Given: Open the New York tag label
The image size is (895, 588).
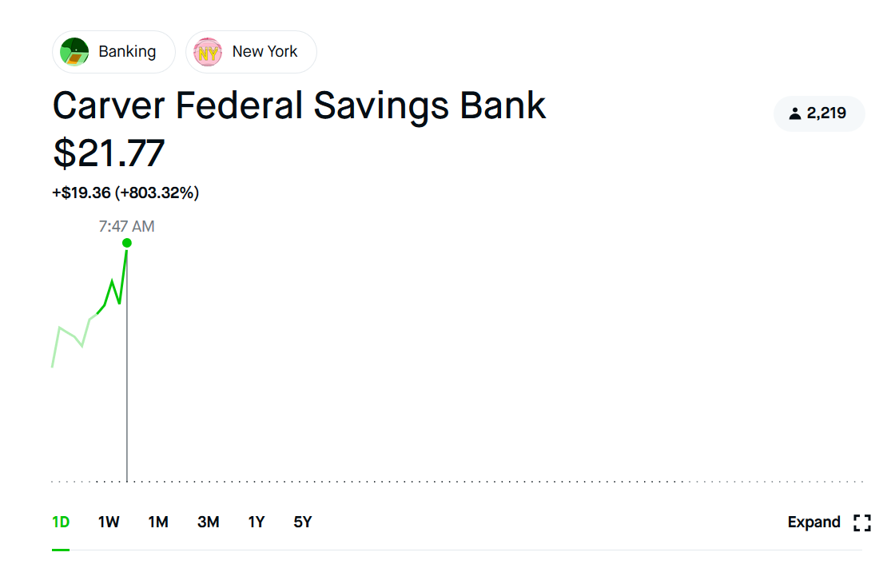Looking at the screenshot, I should pos(265,52).
